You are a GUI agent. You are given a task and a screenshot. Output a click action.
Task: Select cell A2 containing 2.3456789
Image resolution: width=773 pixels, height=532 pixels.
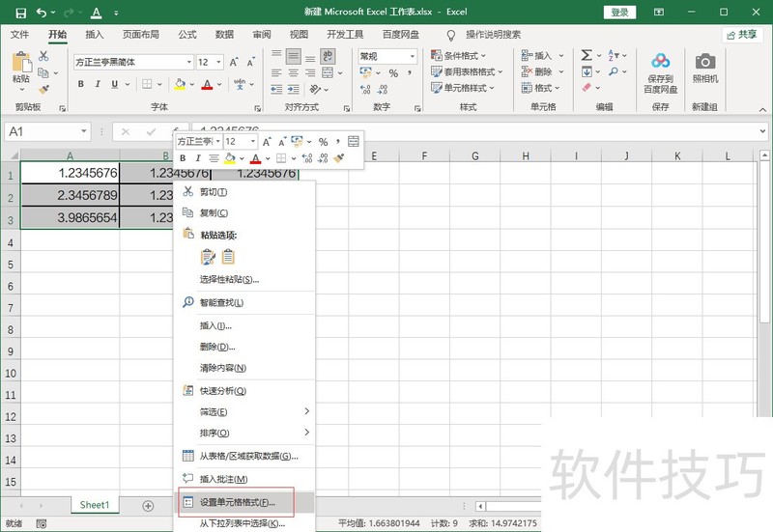(70, 195)
